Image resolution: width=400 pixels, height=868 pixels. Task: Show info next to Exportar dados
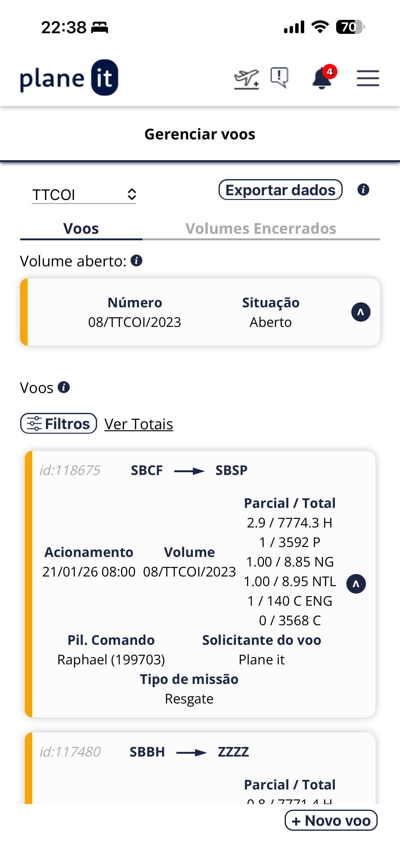pyautogui.click(x=363, y=190)
